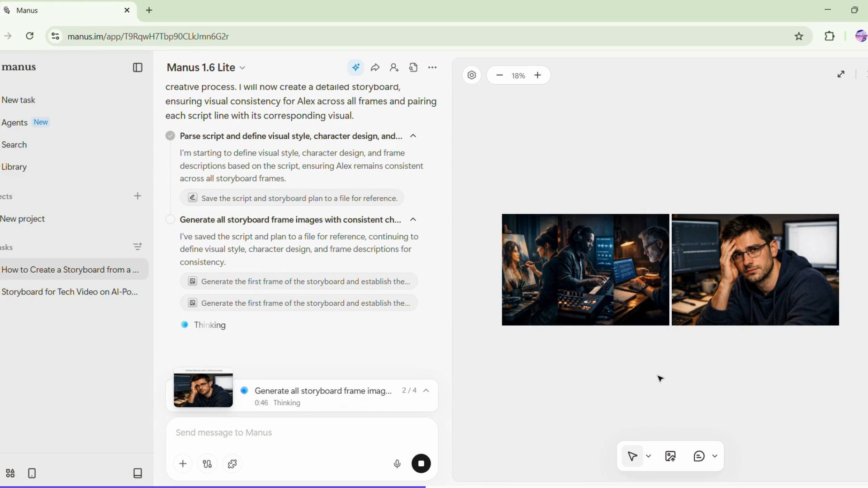Click the empty status circle for Generate step
The height and width of the screenshot is (488, 868).
tap(170, 219)
